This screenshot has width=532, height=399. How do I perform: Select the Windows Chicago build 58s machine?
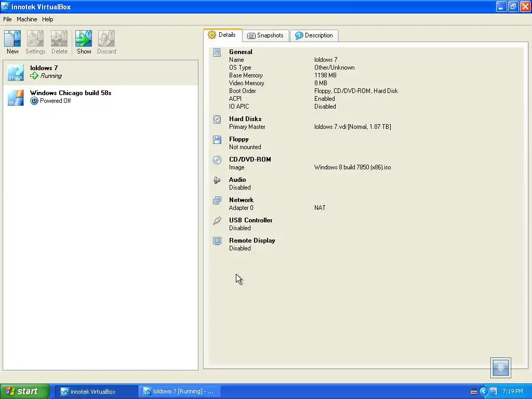(100, 98)
